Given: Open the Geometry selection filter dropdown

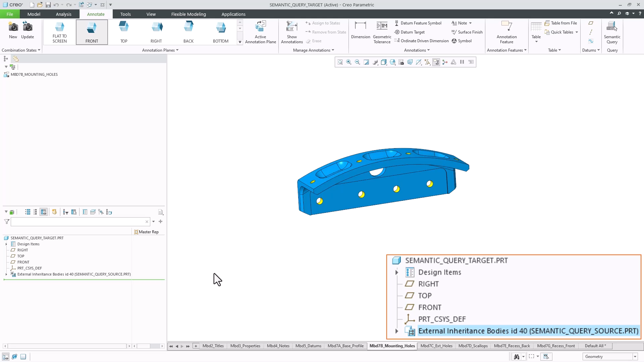Looking at the screenshot, I should (x=635, y=357).
